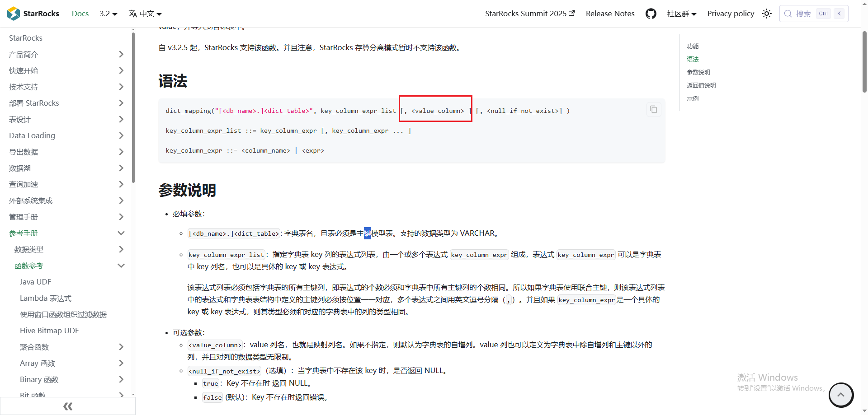Viewport: 868px width, 415px height.
Task: Copy the syntax code block
Action: pos(653,110)
